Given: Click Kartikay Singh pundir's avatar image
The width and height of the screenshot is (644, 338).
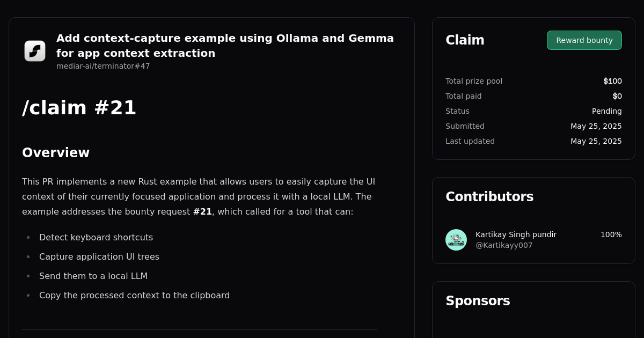Looking at the screenshot, I should tap(456, 240).
